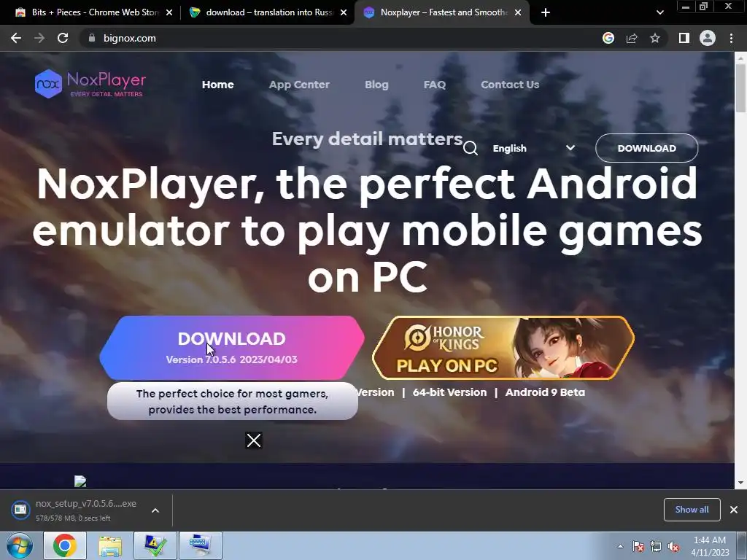Click scrollbar down arrow
The height and width of the screenshot is (560, 747).
740,483
